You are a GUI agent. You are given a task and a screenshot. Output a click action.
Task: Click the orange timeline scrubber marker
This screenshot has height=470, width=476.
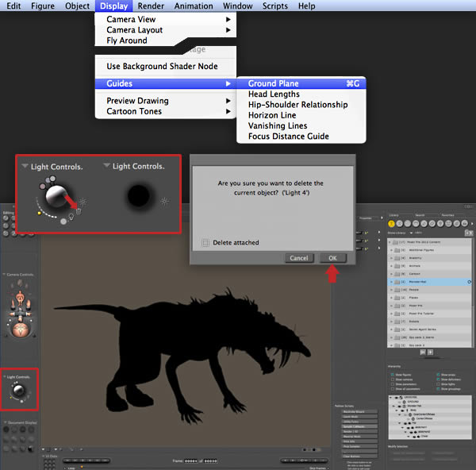(82, 467)
